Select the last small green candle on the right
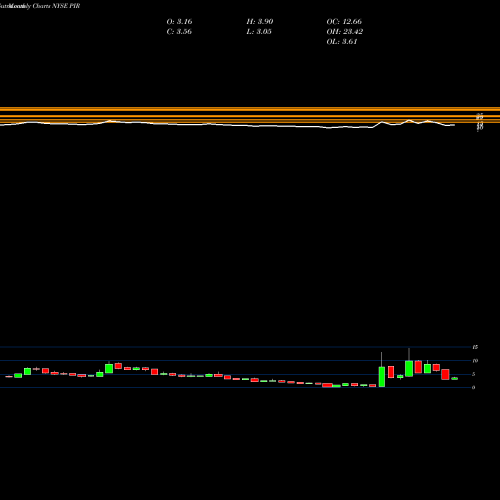 pos(455,378)
